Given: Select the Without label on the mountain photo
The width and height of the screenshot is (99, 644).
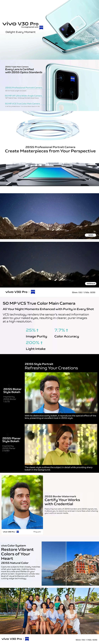Looking at the screenshot, I should (91, 284).
